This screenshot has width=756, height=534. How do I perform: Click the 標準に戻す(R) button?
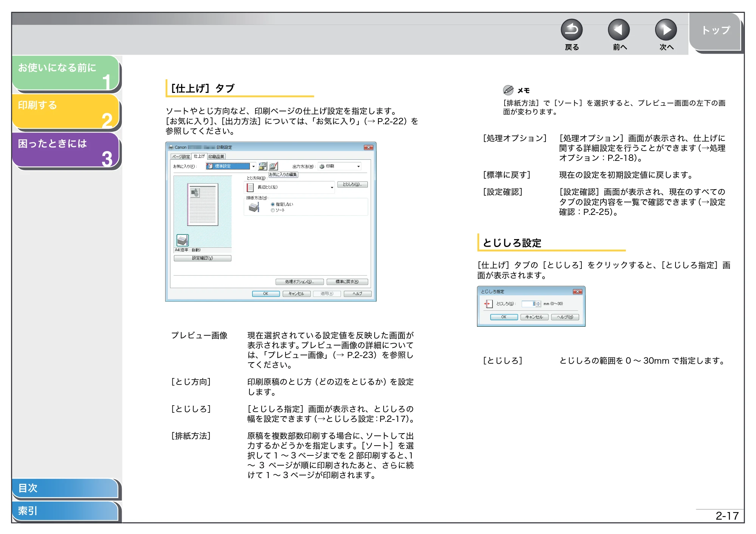[x=347, y=282]
